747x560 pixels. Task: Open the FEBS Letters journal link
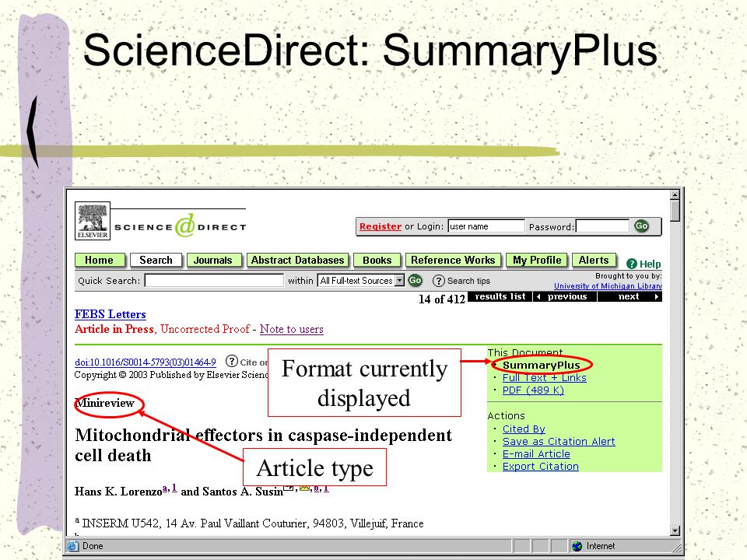110,314
